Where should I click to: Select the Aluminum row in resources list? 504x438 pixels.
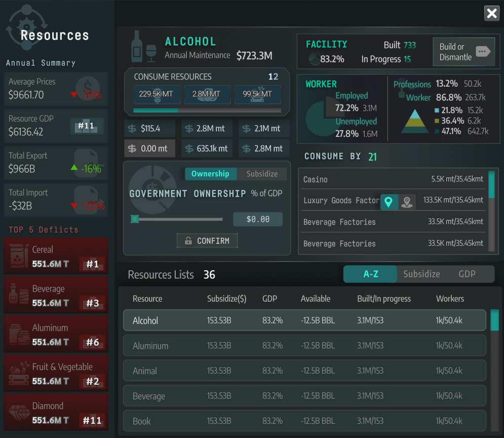[304, 346]
